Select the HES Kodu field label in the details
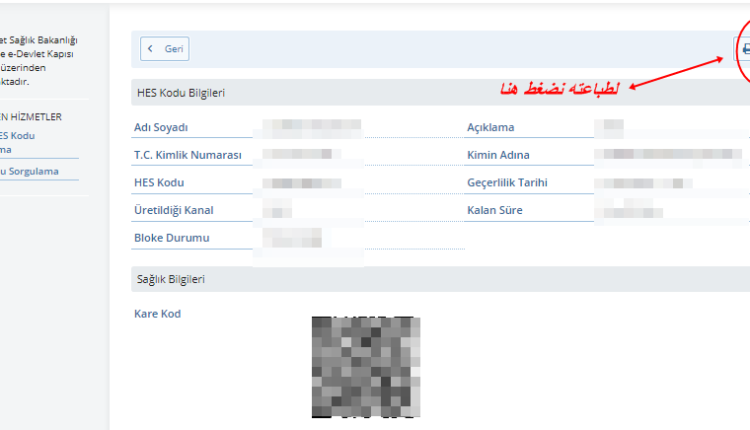The width and height of the screenshot is (750, 430). [x=159, y=183]
